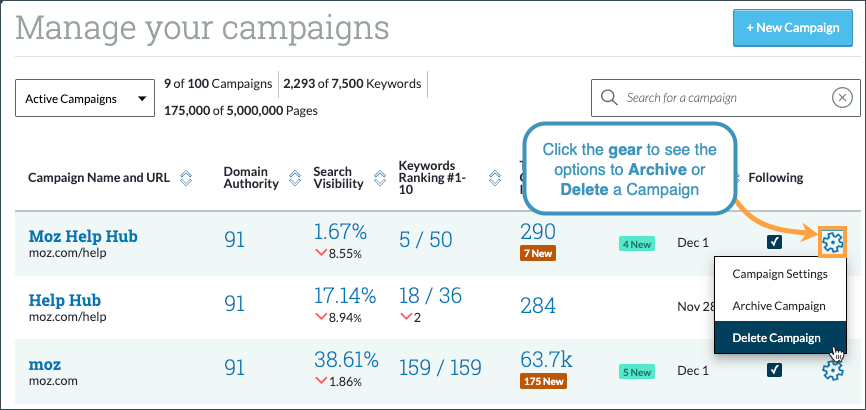This screenshot has height=410, width=866.
Task: Select Delete Campaign menu option
Action: coord(777,338)
